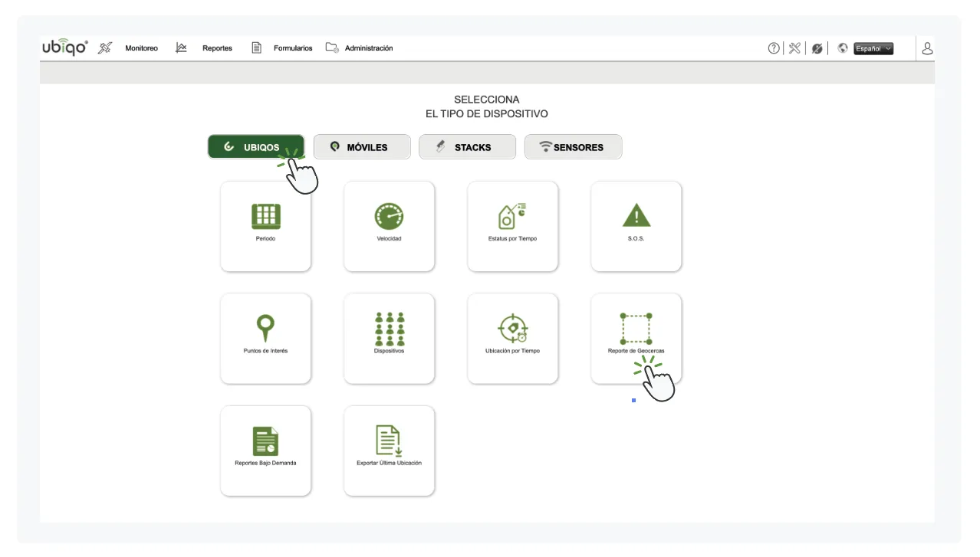Click the ubiqo logo

65,48
